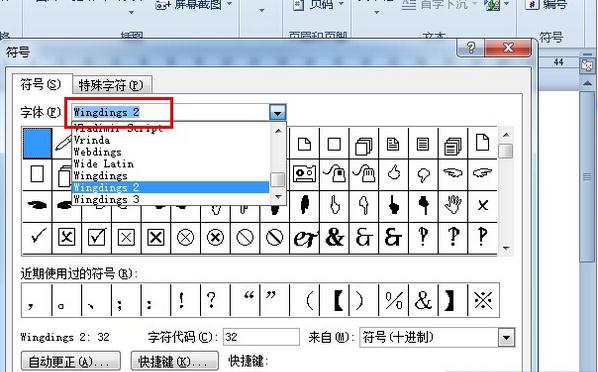Choose recently used 【 bracket
Image resolution: width=598 pixels, height=372 pixels.
pos(334,300)
